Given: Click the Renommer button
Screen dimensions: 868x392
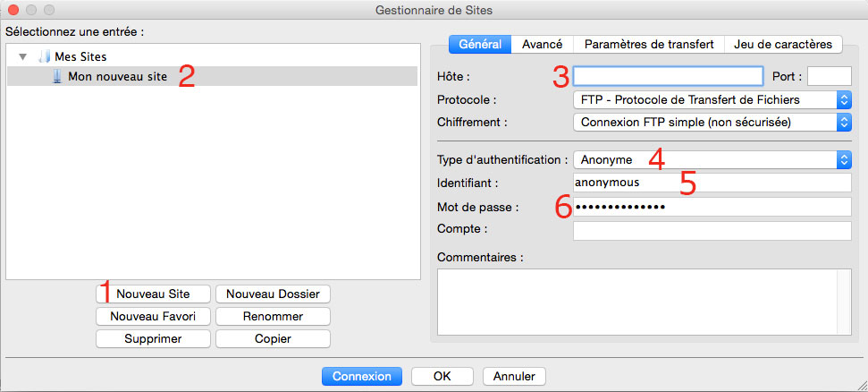Looking at the screenshot, I should [273, 317].
